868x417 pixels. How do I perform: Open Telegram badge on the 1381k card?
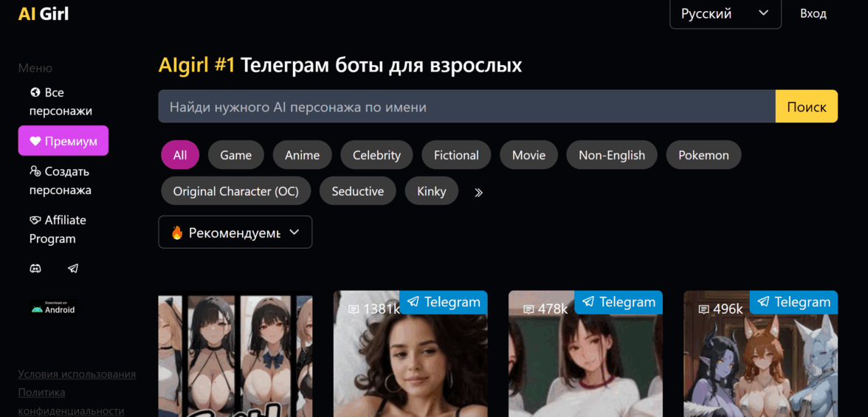(444, 302)
